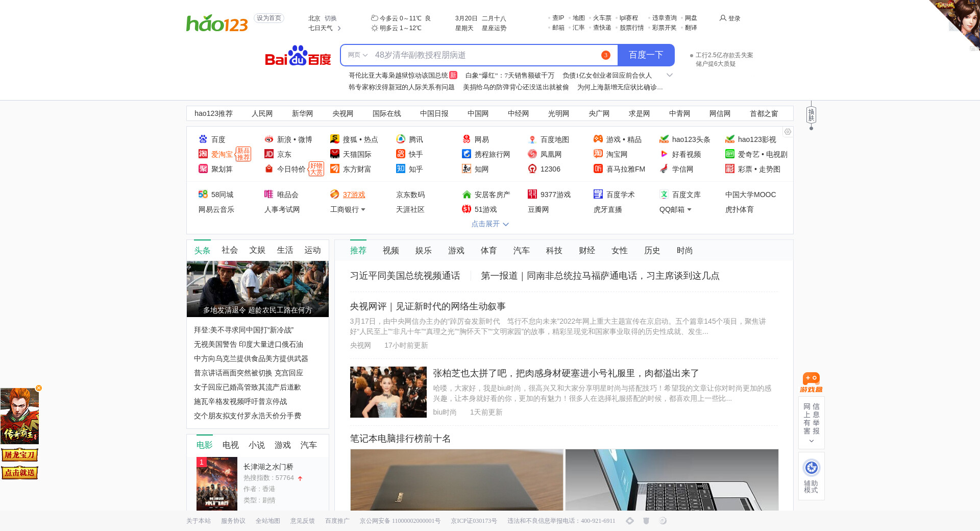The height and width of the screenshot is (531, 980).
Task: Open the 知乎 site icon
Action: [401, 169]
